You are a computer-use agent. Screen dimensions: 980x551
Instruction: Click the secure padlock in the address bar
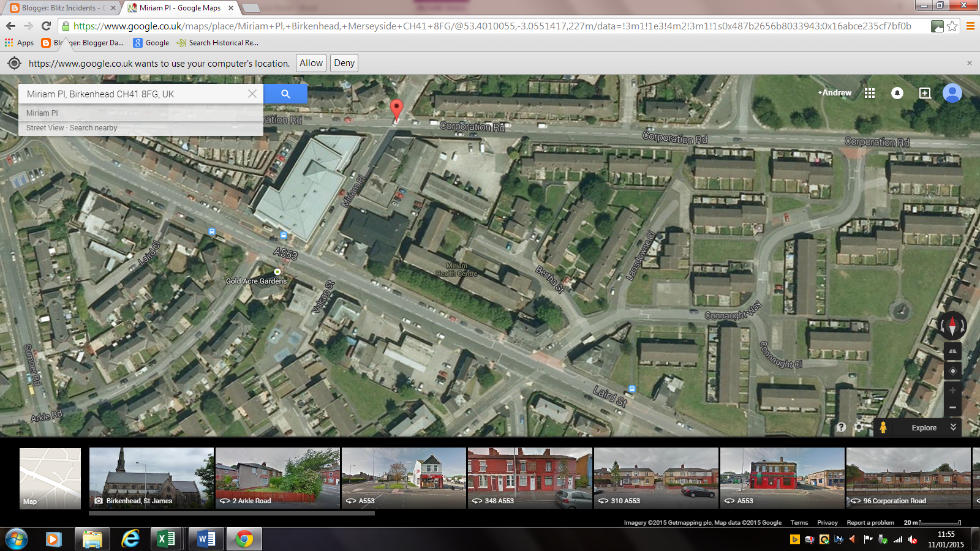(x=66, y=26)
